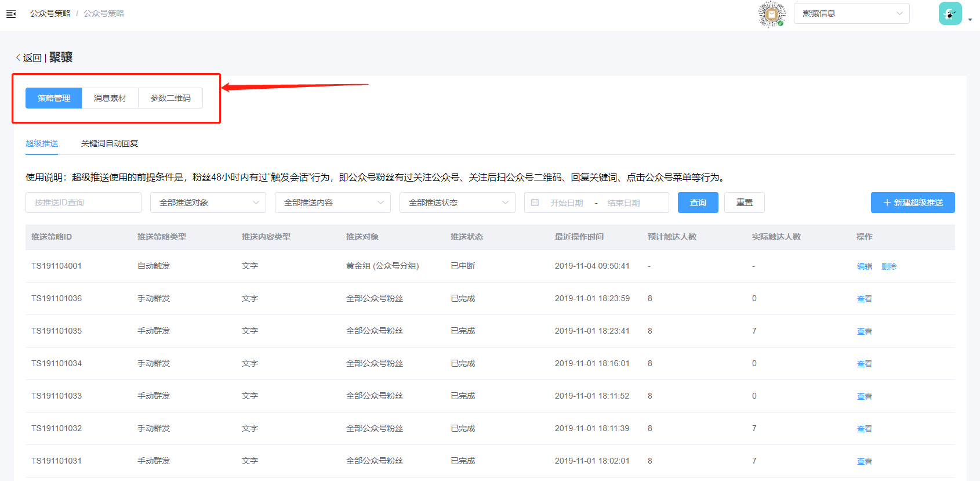
Task: Switch to the 参数二维码 tab
Action: coord(170,98)
